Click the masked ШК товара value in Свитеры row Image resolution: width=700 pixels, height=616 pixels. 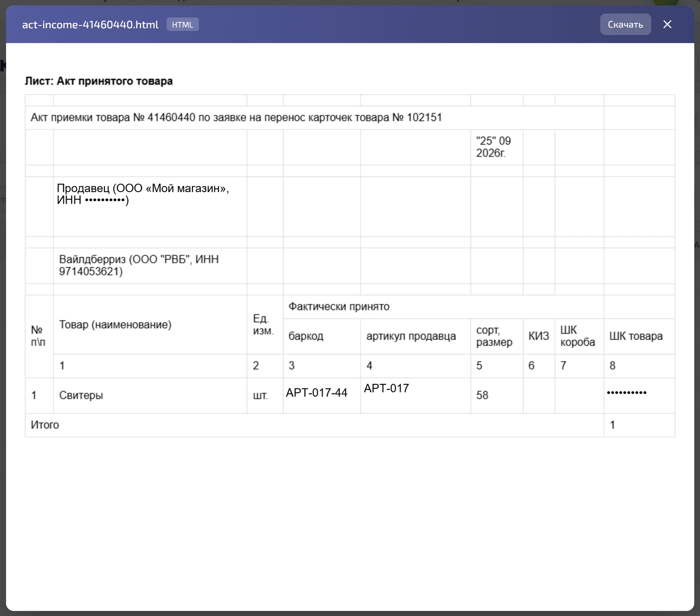pos(626,393)
